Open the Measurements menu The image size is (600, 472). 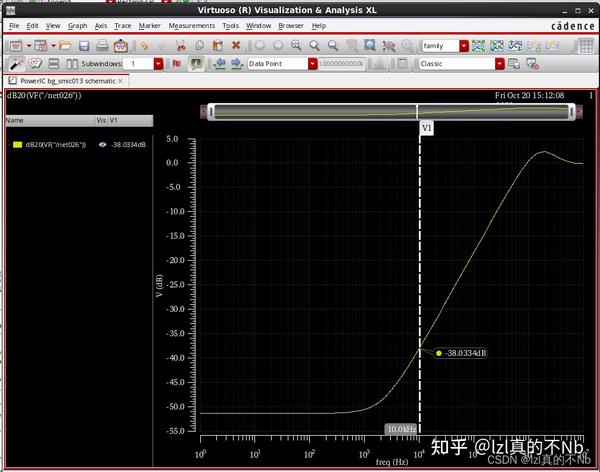point(192,26)
